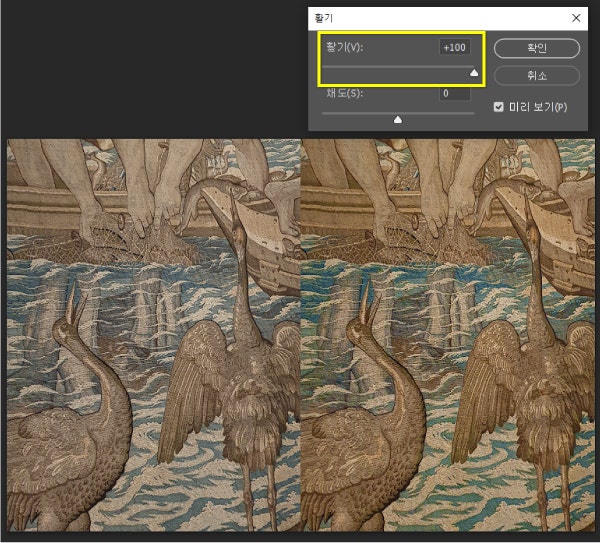Click the left end of 활기 slider track
This screenshot has height=543, width=600.
point(324,67)
